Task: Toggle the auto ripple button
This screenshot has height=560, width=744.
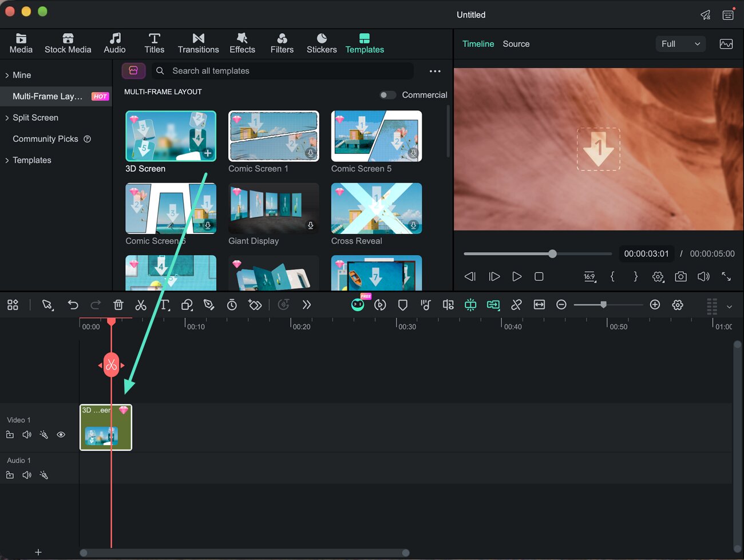Action: pos(493,305)
